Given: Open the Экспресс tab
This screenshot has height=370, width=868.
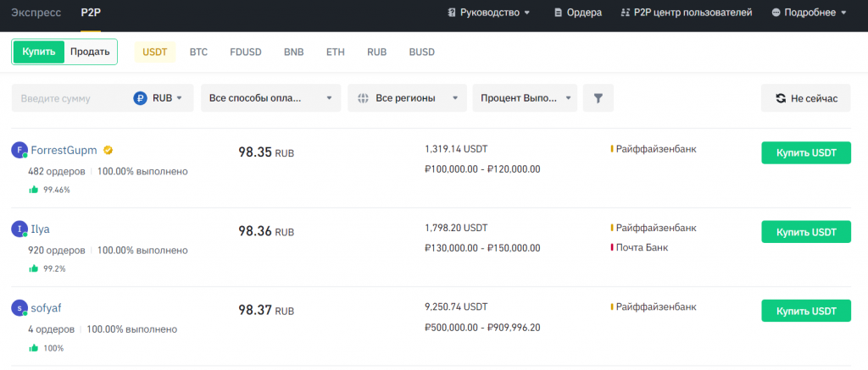Looking at the screenshot, I should [x=36, y=13].
